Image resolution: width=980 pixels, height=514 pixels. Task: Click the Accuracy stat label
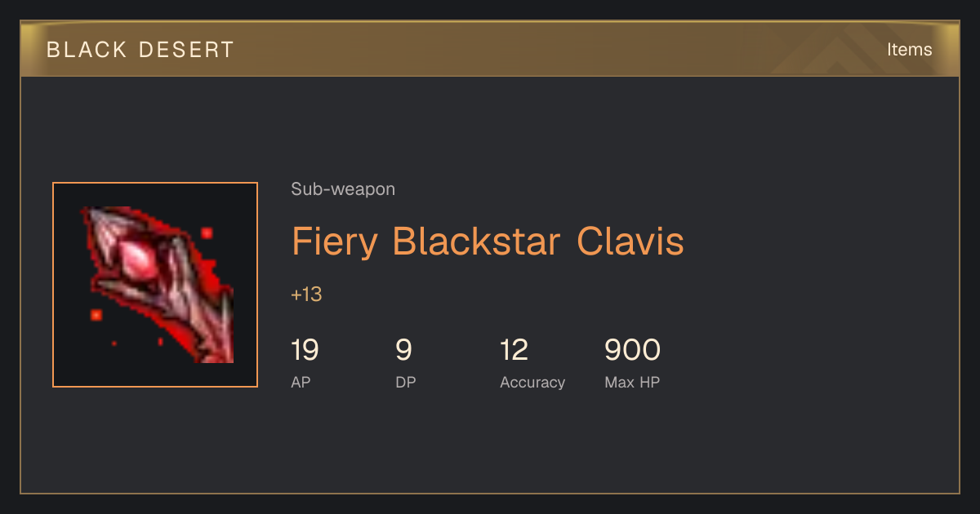coord(532,382)
